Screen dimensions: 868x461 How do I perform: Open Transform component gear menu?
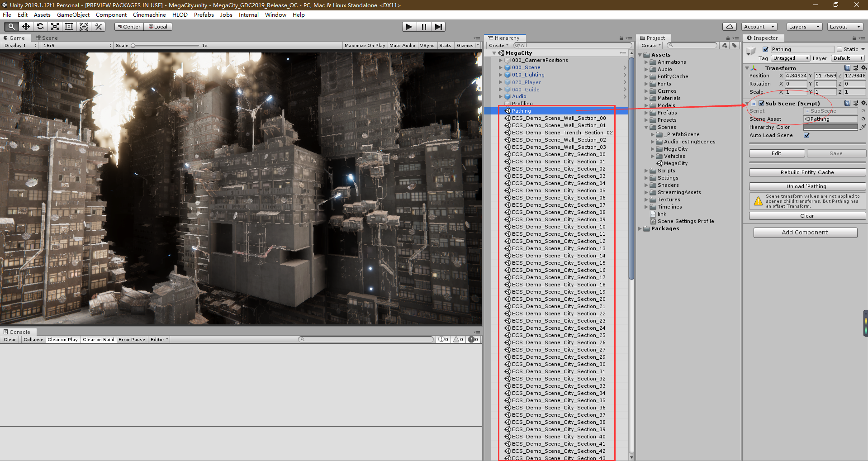tap(863, 68)
